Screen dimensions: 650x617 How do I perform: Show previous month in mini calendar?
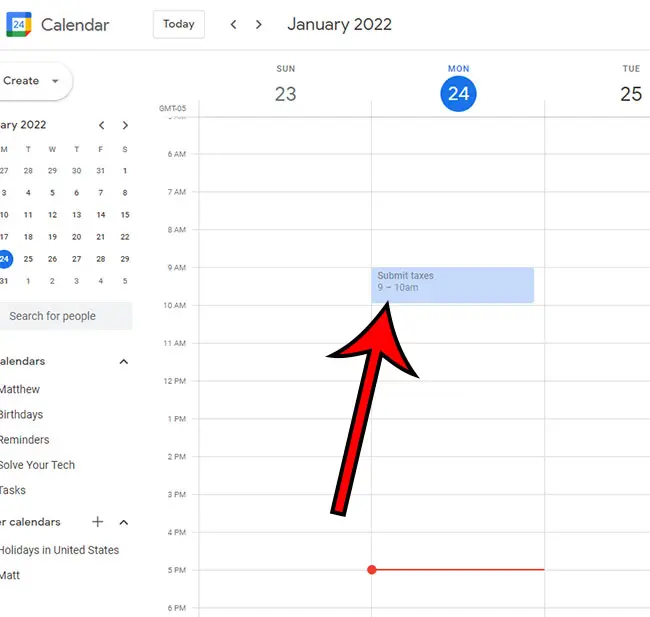coord(101,125)
